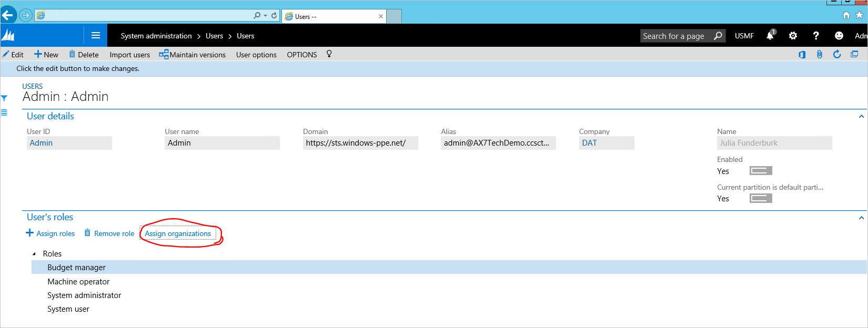Click the Open in Office icon
The image size is (868, 328).
coord(802,54)
